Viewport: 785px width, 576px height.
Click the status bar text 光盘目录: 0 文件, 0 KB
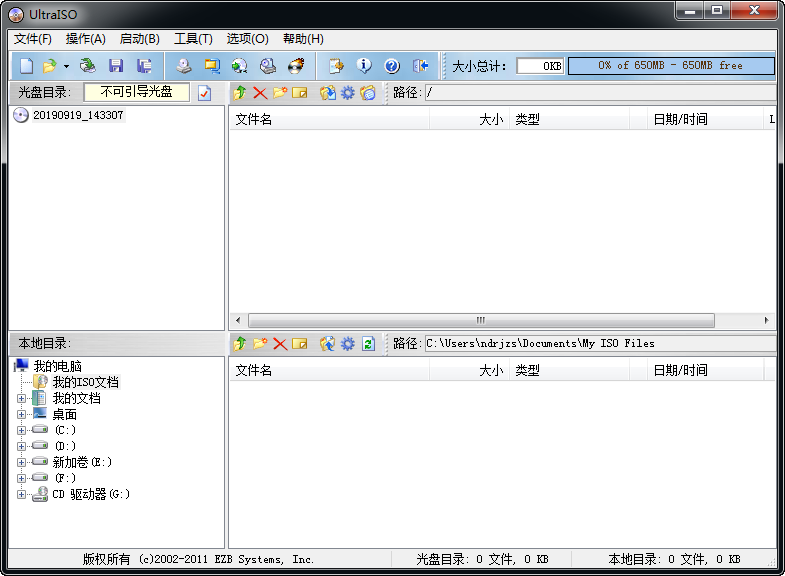pos(482,559)
